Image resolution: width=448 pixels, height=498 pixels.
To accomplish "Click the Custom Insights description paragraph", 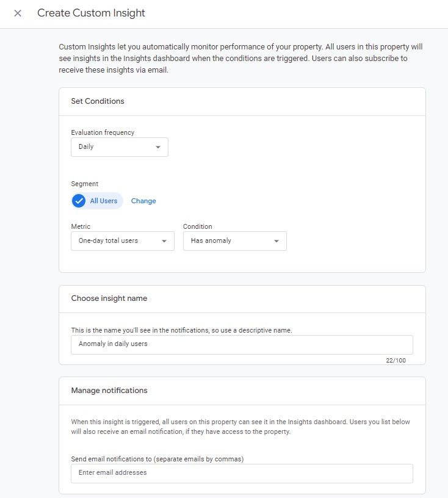I will (x=240, y=59).
